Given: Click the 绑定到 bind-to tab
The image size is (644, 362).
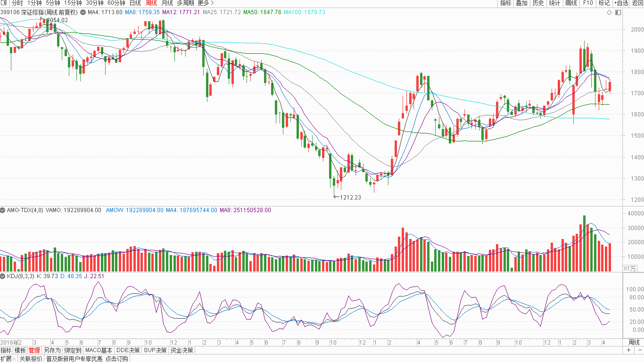Looking at the screenshot, I should pos(73,350).
